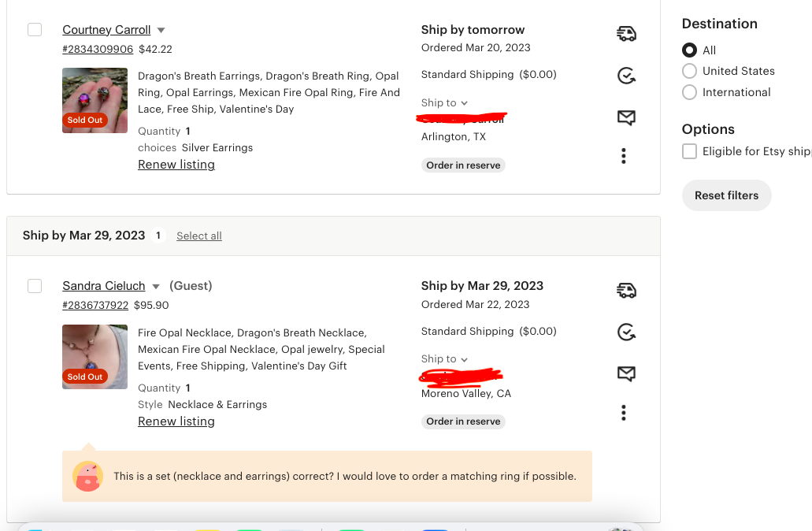Screen dimensions: 812x531
Task: Mark Sandra Cieluch order complete via checkmark icon
Action: [626, 332]
